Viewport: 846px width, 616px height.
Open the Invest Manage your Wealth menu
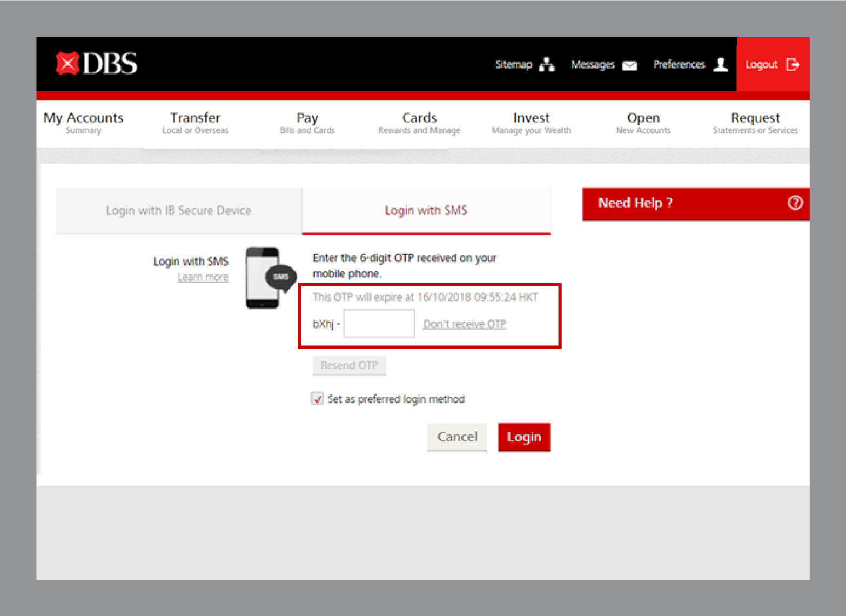[531, 123]
